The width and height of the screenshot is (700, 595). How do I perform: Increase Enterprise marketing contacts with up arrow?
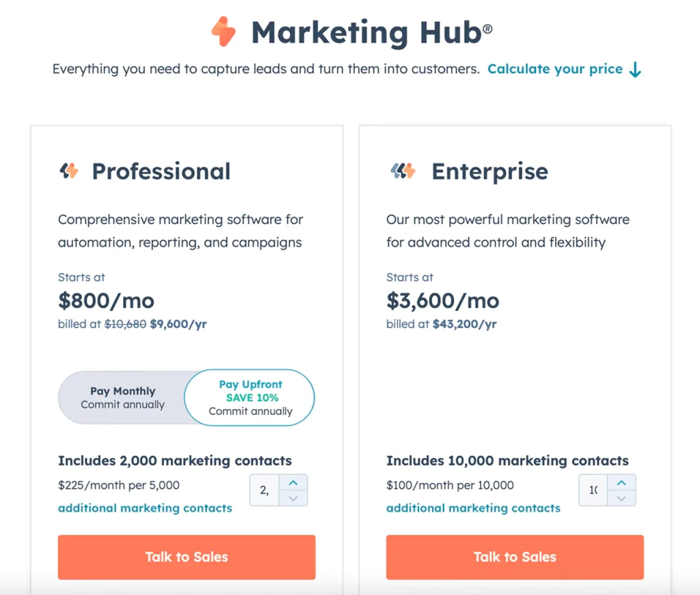pyautogui.click(x=621, y=483)
